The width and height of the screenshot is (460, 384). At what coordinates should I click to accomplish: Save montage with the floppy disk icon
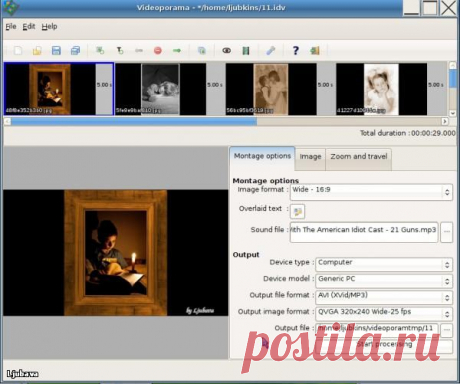(56, 51)
